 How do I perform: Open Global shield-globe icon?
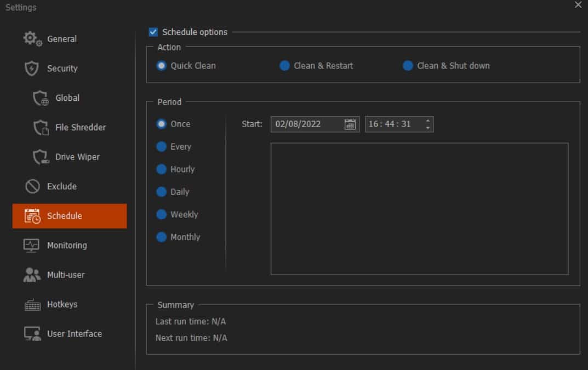click(x=41, y=98)
